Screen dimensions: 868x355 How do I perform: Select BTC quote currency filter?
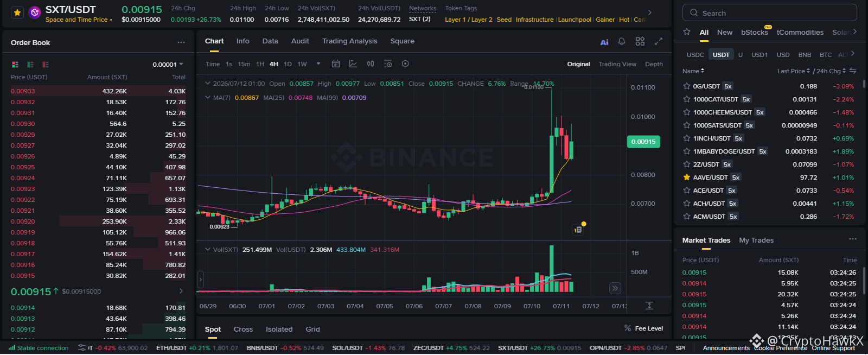(x=826, y=55)
